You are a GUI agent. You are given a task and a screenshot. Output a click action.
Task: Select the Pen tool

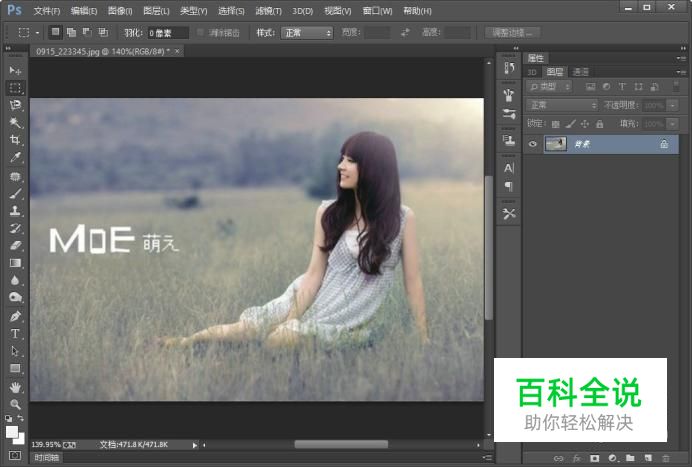[x=15, y=316]
